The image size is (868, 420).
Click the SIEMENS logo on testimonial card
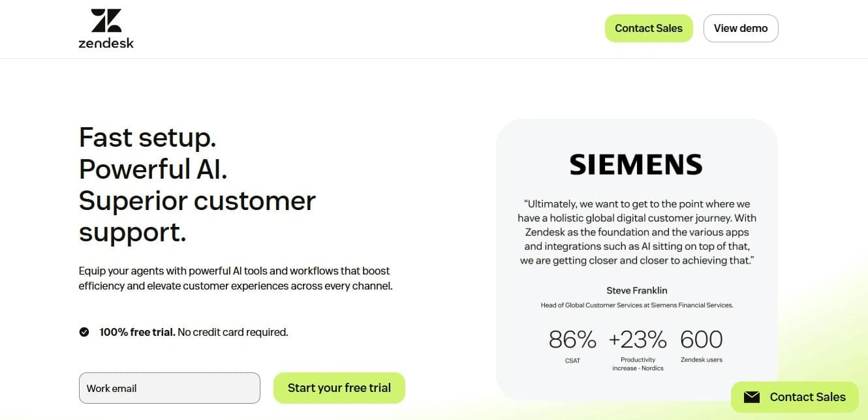click(636, 164)
